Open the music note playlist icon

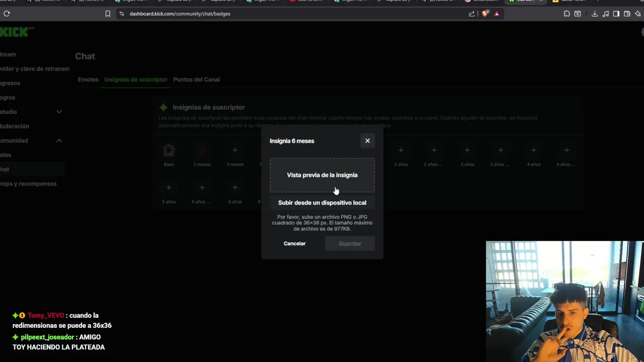coord(605,14)
